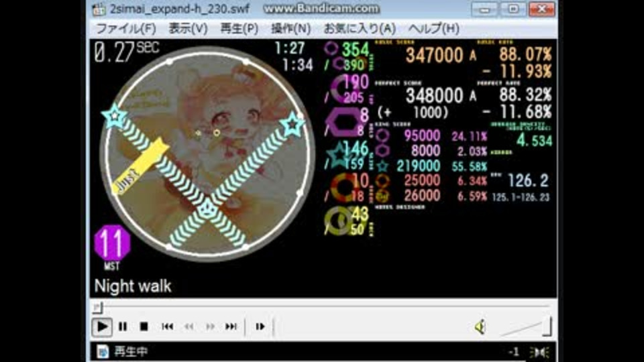Click the yellow Just slide arrow
644x362 pixels.
point(140,166)
